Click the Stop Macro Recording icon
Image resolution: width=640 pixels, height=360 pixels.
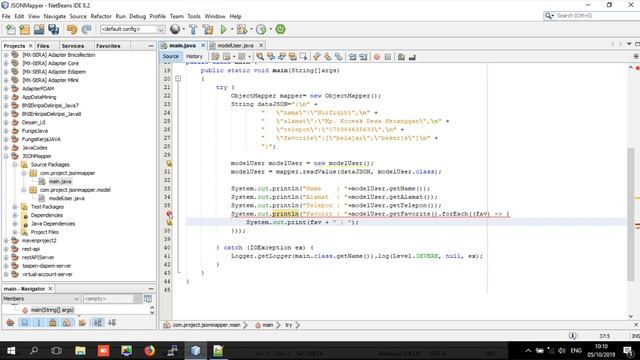click(388, 57)
